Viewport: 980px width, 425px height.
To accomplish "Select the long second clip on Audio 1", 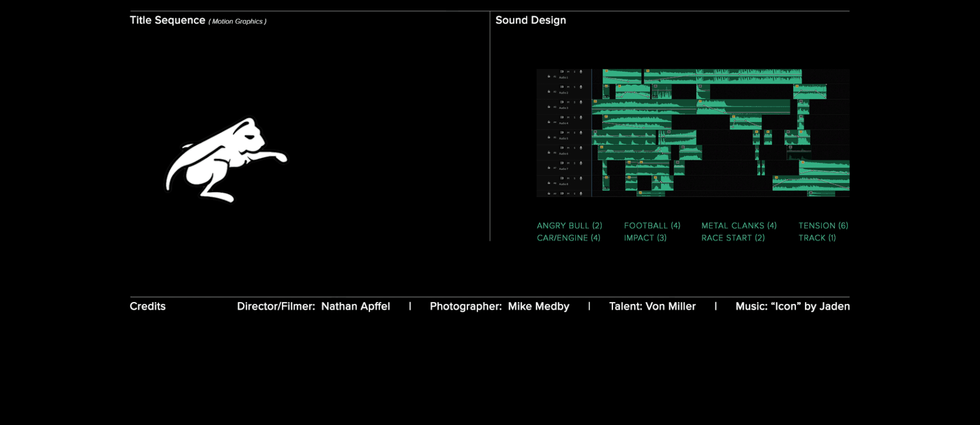I will [723, 77].
